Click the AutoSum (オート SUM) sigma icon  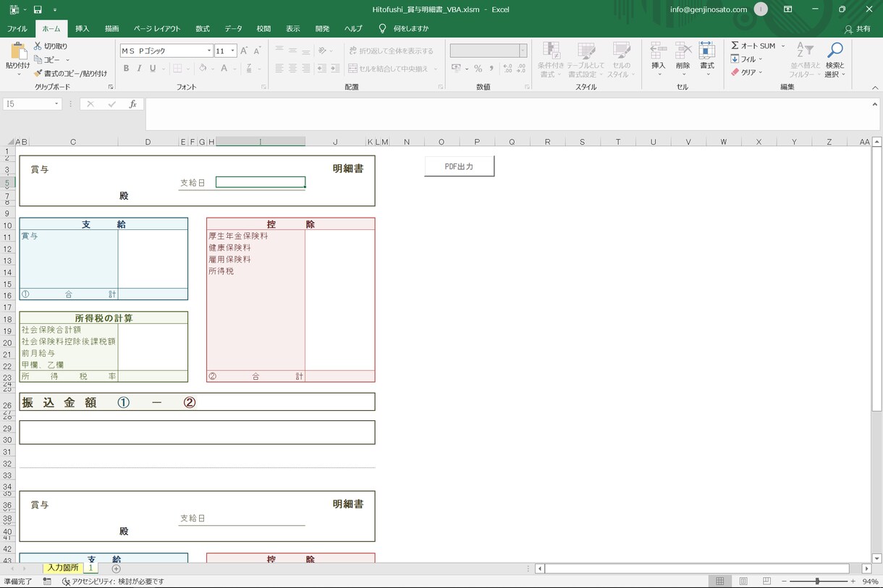click(735, 46)
